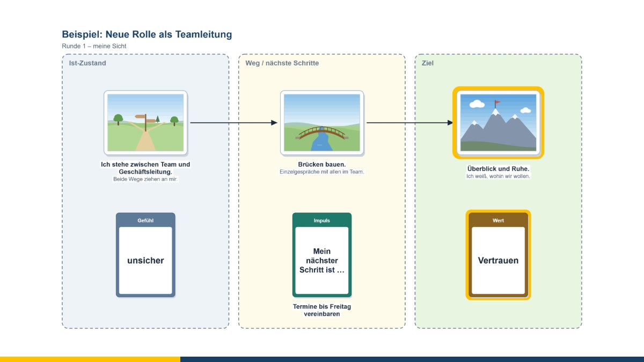Click the subtitle 'Runde 1 – meine Sicht'
Screen dimensions: 644x362
(94, 46)
